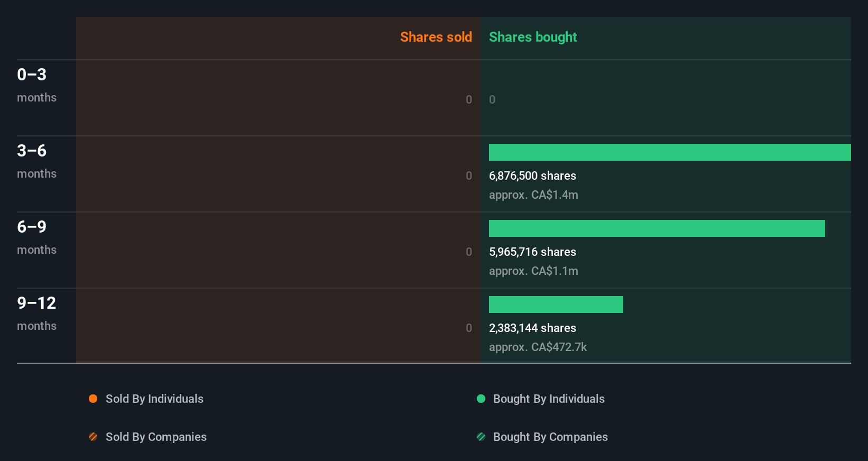Click the striped Bought By Companies legend icon
This screenshot has height=461, width=868.
click(481, 437)
